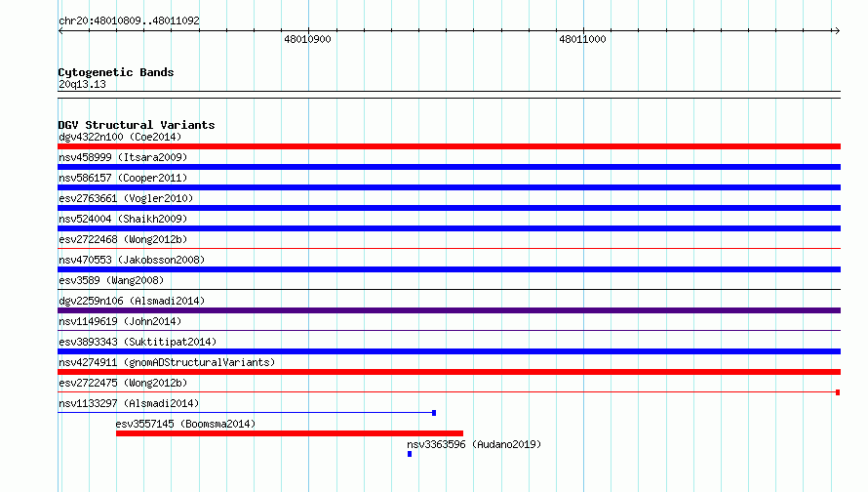Click the red bar under esv3557145

(290, 433)
